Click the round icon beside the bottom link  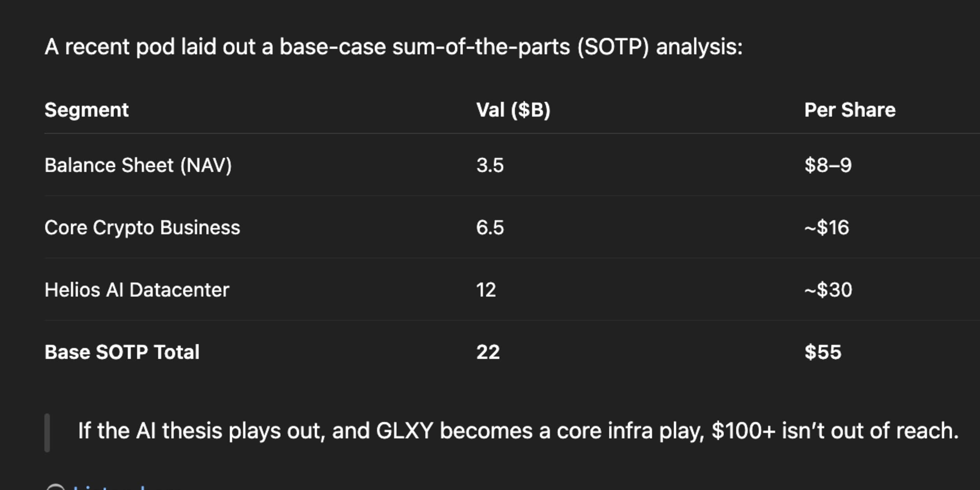coord(55,487)
